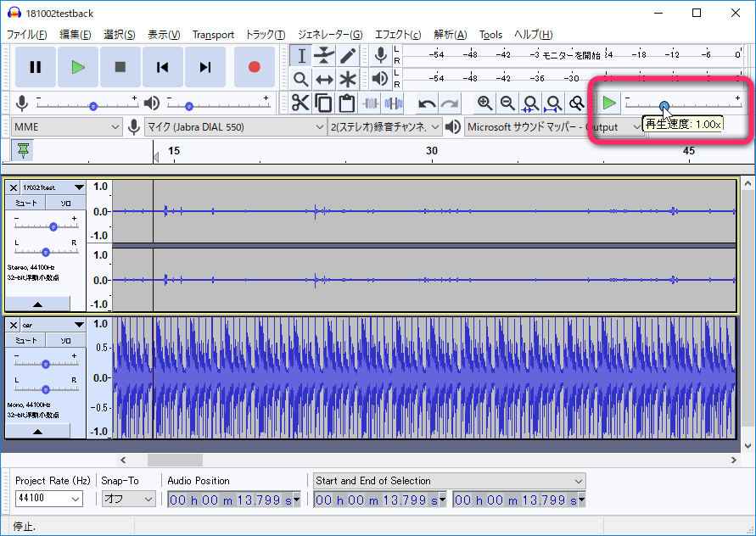Viewport: 756px width, 536px height.
Task: Click the horizontal scrollbar thumb
Action: (175, 460)
